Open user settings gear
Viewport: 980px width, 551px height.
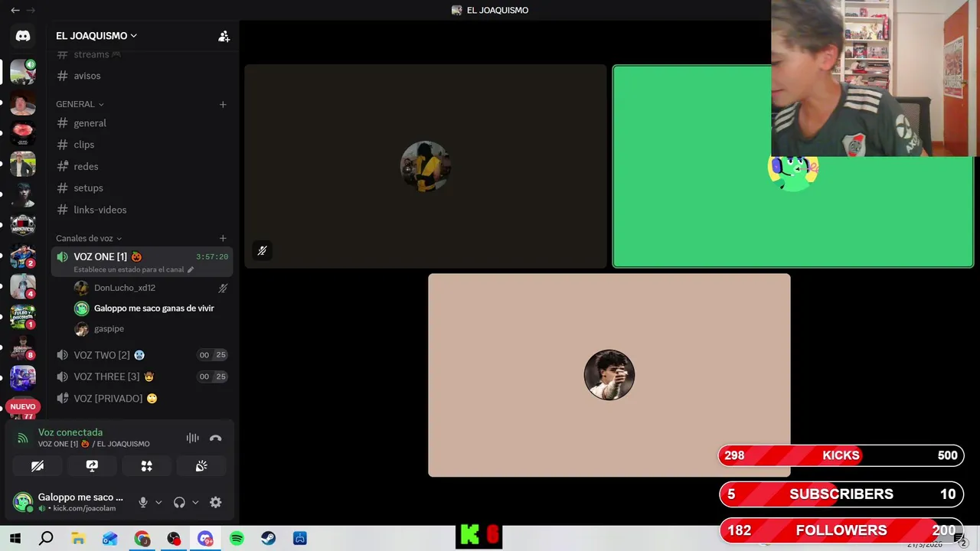tap(216, 502)
